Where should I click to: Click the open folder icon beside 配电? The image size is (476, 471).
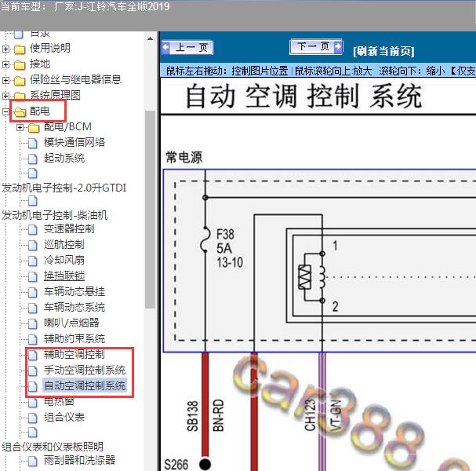tap(20, 112)
